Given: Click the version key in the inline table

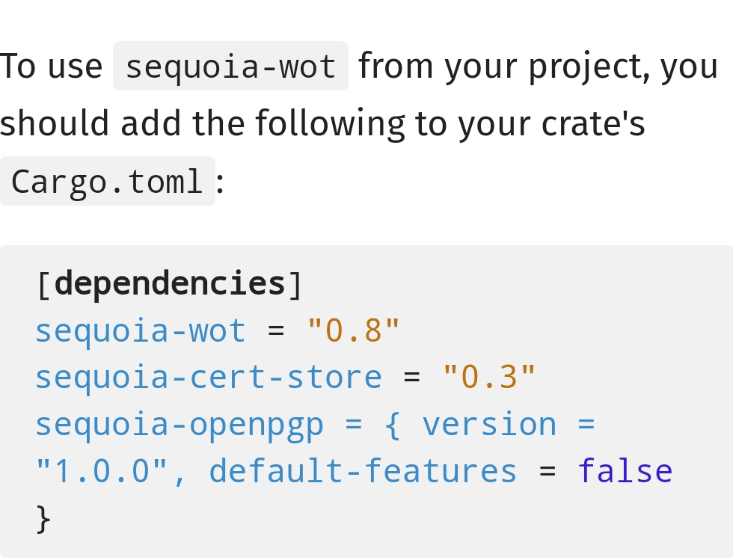Looking at the screenshot, I should 489,425.
